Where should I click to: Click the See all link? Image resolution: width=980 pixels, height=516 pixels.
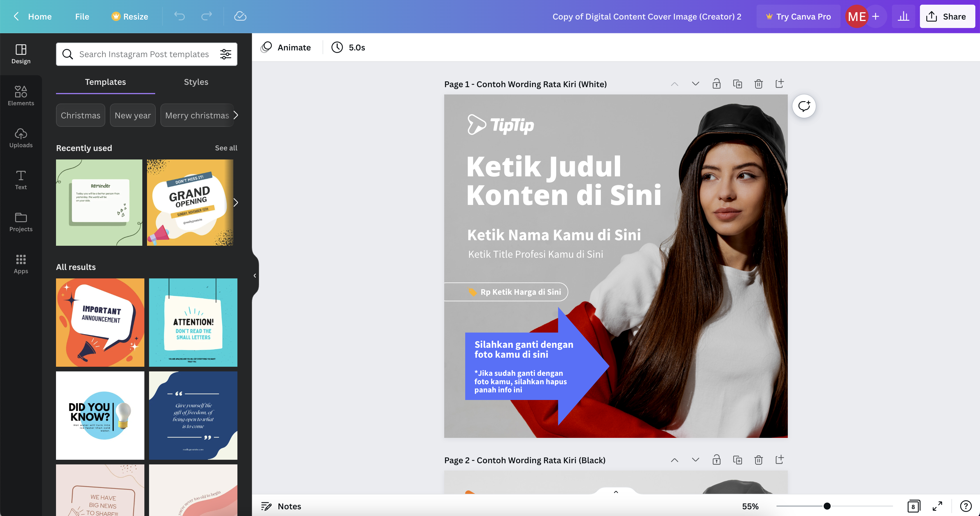point(226,148)
